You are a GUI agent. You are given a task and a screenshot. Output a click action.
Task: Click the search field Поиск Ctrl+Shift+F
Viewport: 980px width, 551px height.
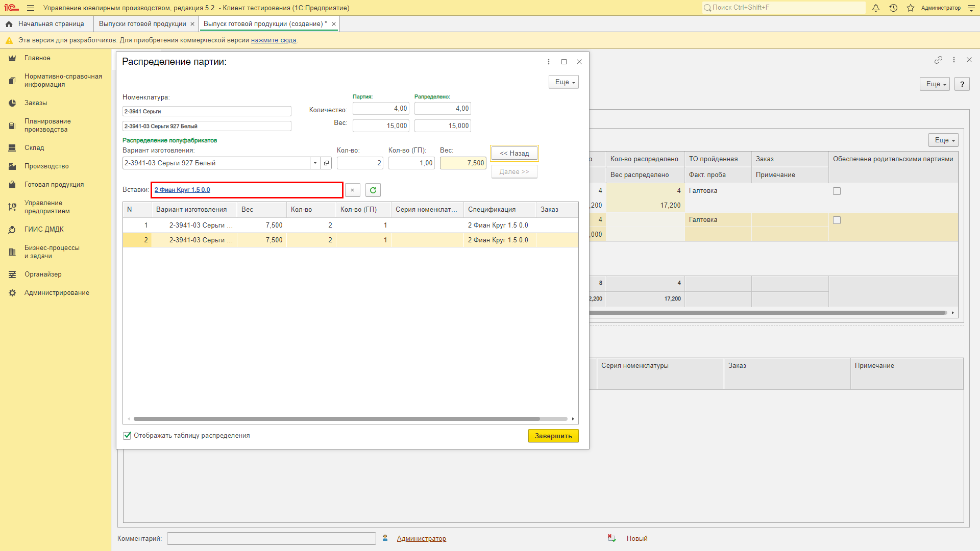pyautogui.click(x=783, y=8)
